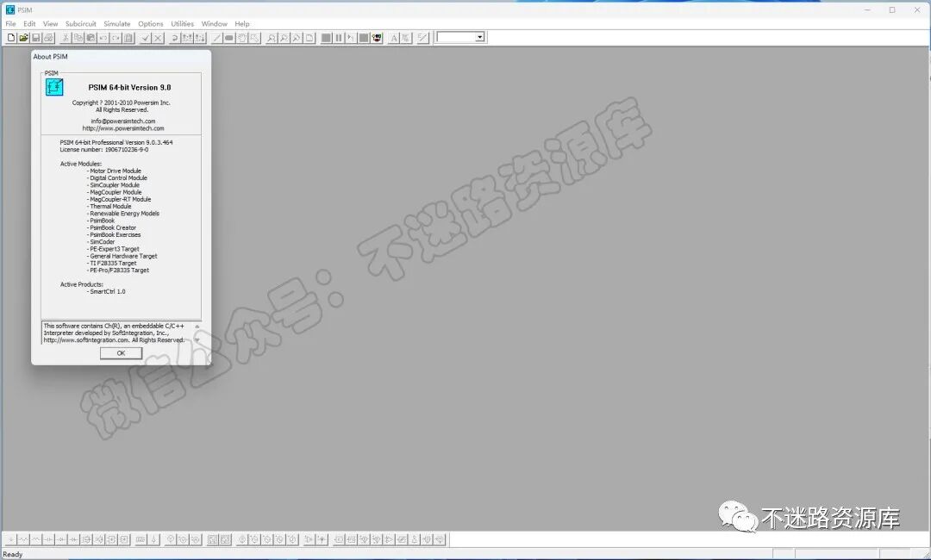Click the X Disable icon in toolbar
Screen dimensions: 931x560
click(x=158, y=37)
